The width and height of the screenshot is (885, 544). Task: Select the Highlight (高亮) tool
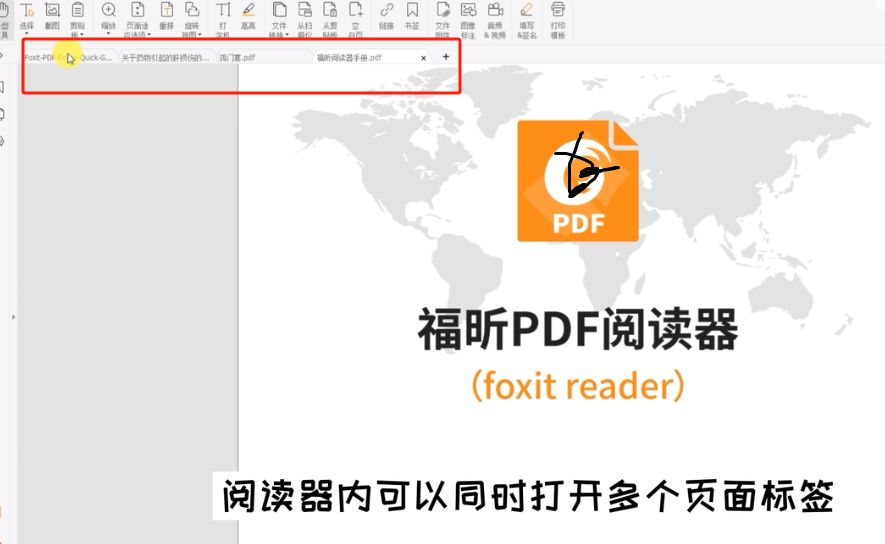248,16
